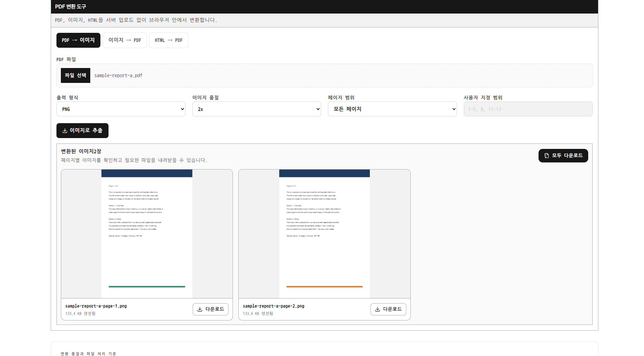Download sample-report-a-page-1.png

click(x=211, y=309)
